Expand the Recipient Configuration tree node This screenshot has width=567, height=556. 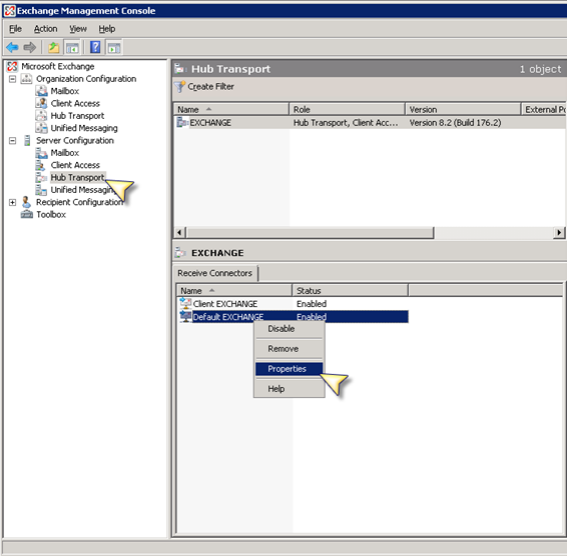tap(12, 202)
